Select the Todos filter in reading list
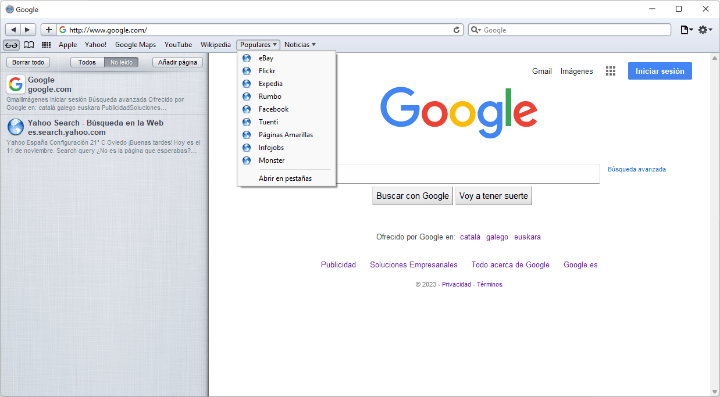This screenshot has width=720, height=397. pos(87,62)
